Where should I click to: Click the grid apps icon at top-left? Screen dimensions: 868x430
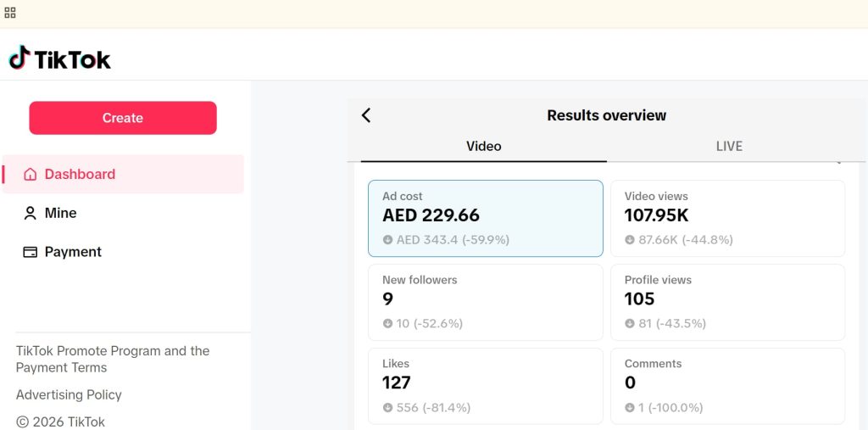point(10,13)
